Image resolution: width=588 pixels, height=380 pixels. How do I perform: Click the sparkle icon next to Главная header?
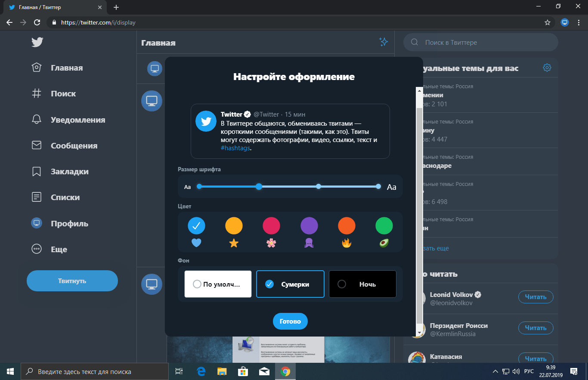383,42
